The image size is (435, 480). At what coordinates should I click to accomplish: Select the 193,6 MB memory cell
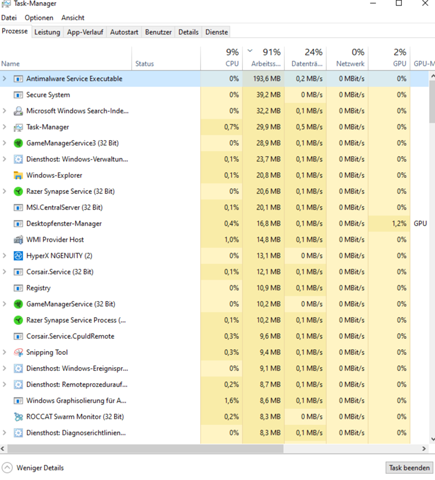(x=264, y=79)
